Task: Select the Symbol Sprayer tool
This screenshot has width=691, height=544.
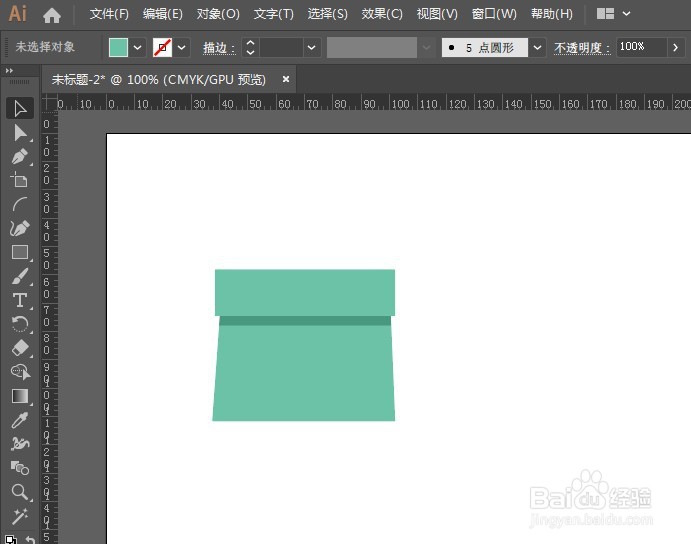Action: click(20, 443)
